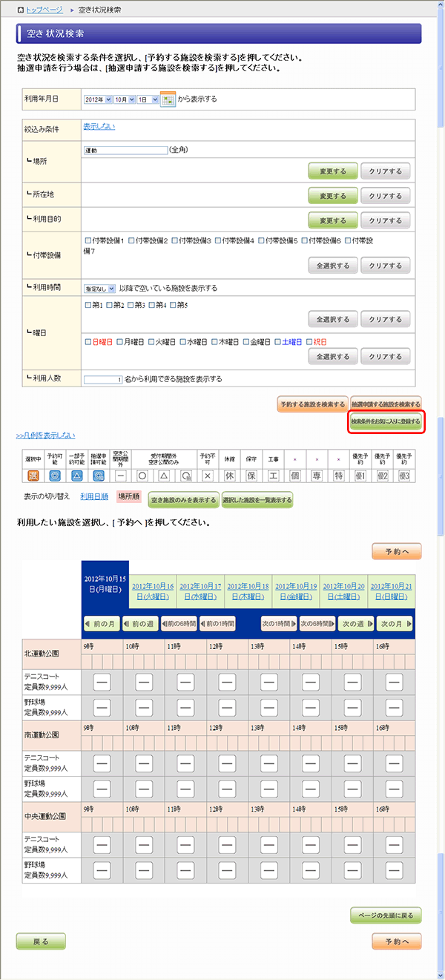Click the 工 (工事) legend icon
The image size is (445, 980).
(273, 475)
